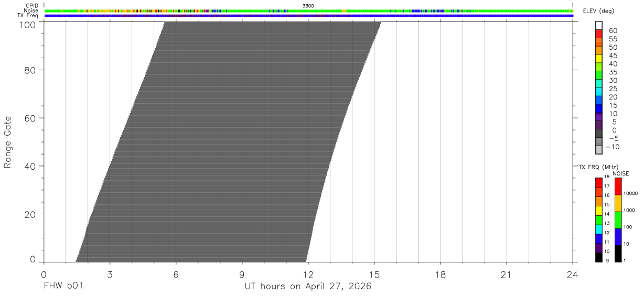Viewport: 644px width, 297px height.
Task: Click the UT hours on April 27, 2026 title
Action: (x=308, y=287)
